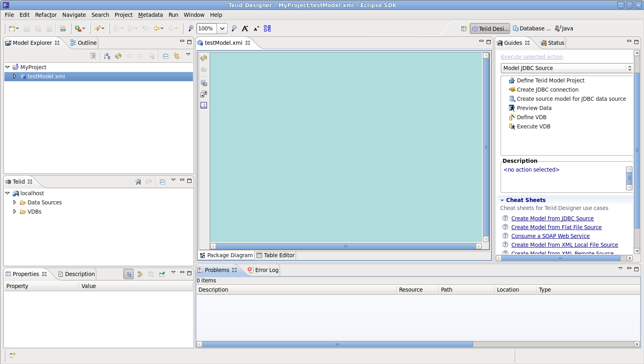Screen dimensions: 644x364
Task: Collapse all items in Teiid view
Action: pos(162,182)
